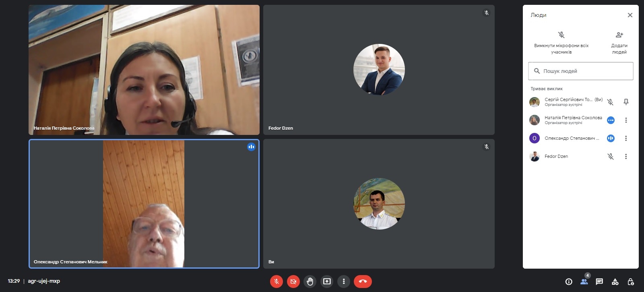Click Додати людей button
The image size is (644, 292).
click(x=619, y=42)
